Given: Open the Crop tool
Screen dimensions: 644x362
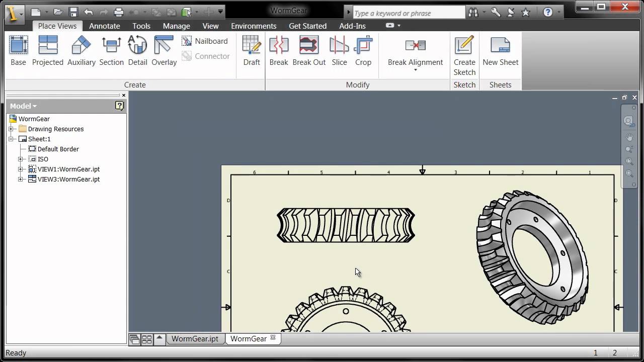Looking at the screenshot, I should tap(363, 50).
